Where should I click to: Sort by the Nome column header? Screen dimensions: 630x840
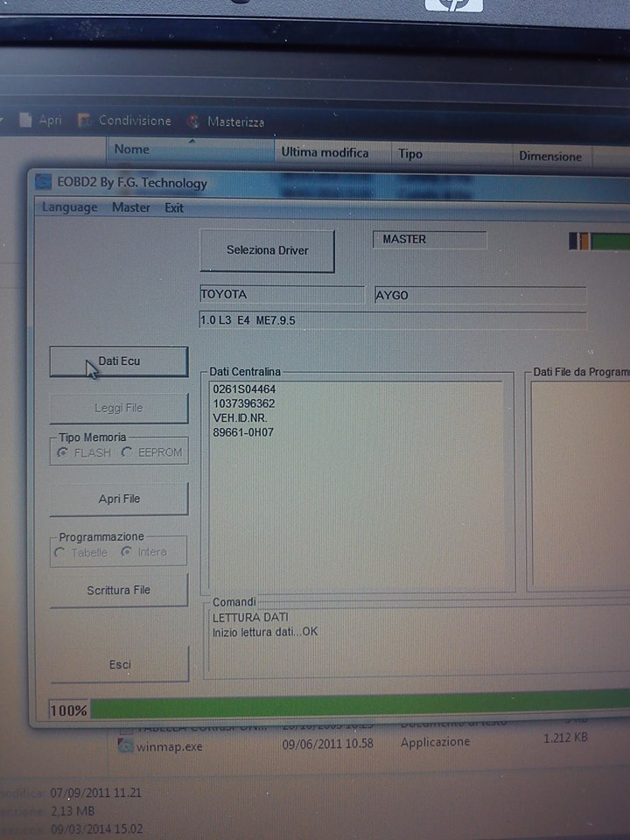[190, 150]
